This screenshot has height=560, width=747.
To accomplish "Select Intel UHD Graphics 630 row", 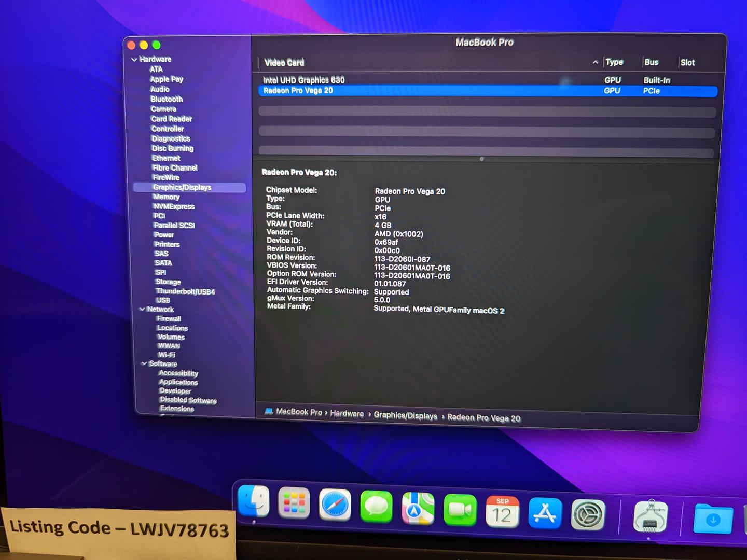I will (x=488, y=80).
